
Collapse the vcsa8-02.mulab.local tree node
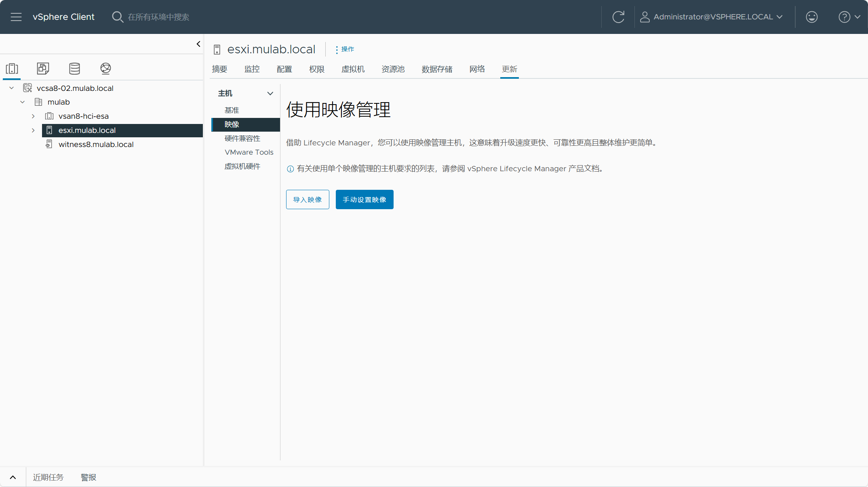click(x=12, y=88)
